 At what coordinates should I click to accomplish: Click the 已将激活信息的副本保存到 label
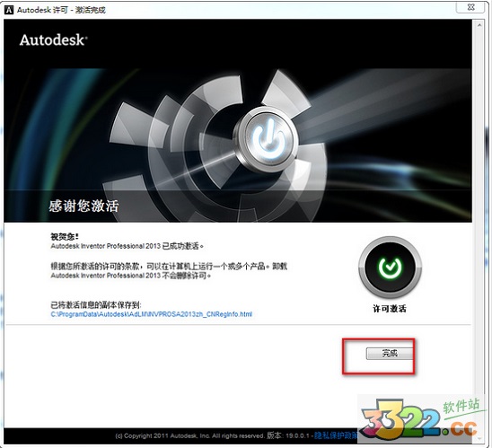tap(96, 305)
